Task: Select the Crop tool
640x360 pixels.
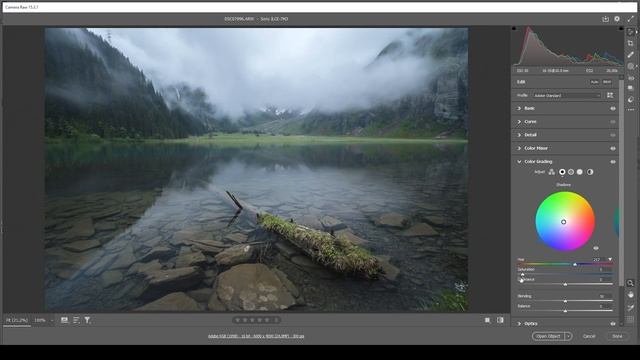Action: tap(631, 43)
